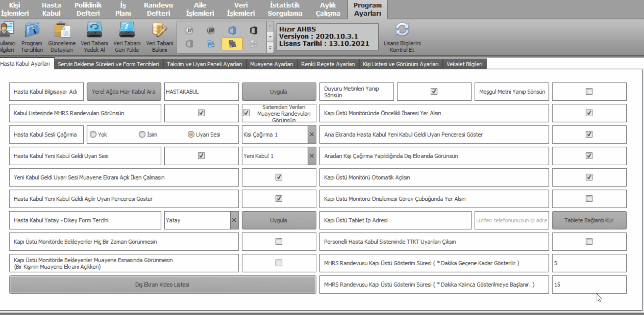Select the blue Office theme icon
The image size is (644, 315).
coord(232,31)
